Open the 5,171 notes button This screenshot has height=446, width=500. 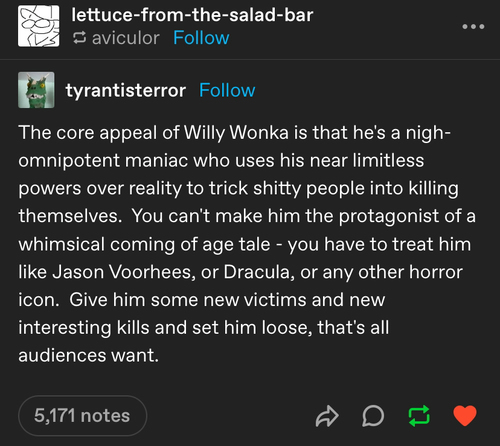pyautogui.click(x=82, y=416)
